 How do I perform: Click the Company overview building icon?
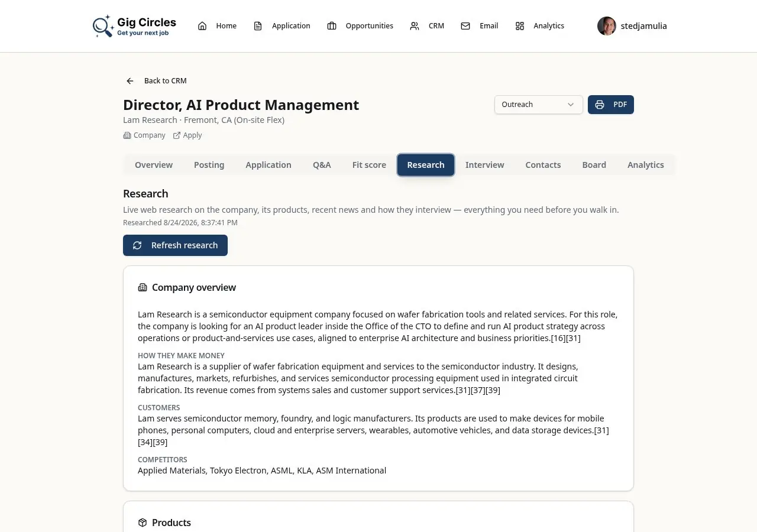pyautogui.click(x=143, y=288)
